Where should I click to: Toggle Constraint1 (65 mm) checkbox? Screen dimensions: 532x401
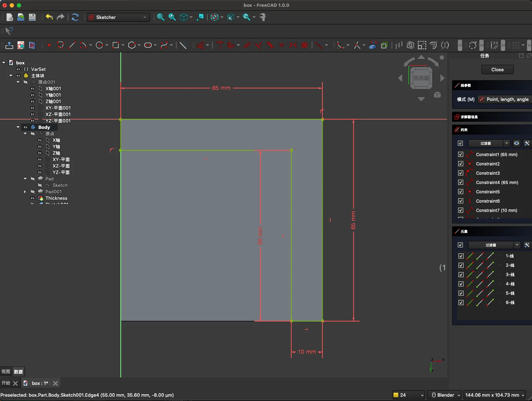[461, 154]
